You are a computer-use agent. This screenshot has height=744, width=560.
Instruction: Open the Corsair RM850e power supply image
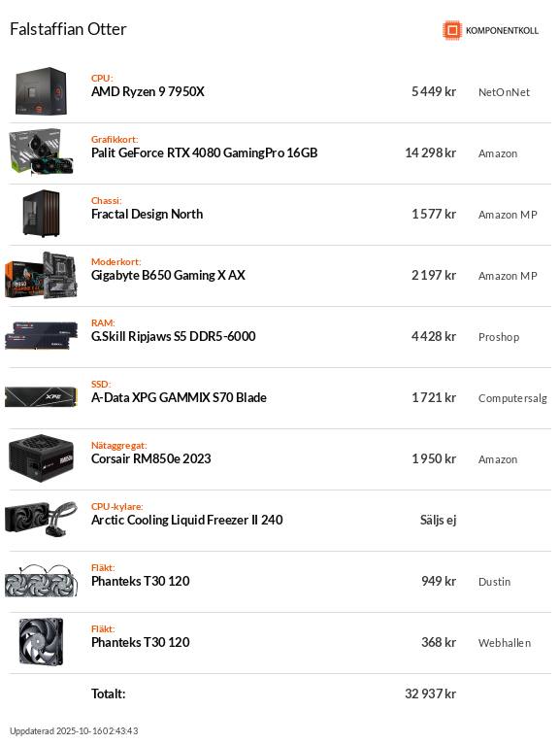(42, 458)
